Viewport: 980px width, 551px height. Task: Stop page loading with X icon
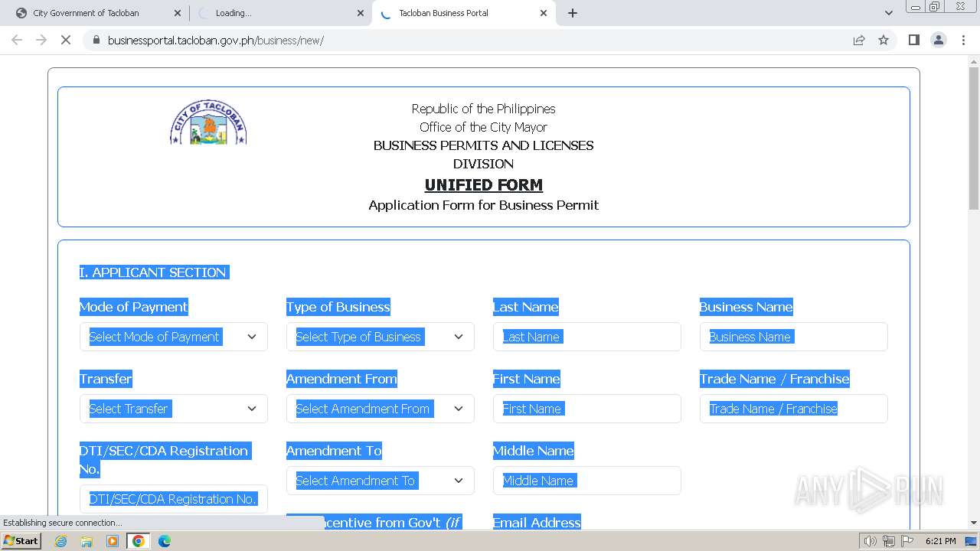pos(66,40)
